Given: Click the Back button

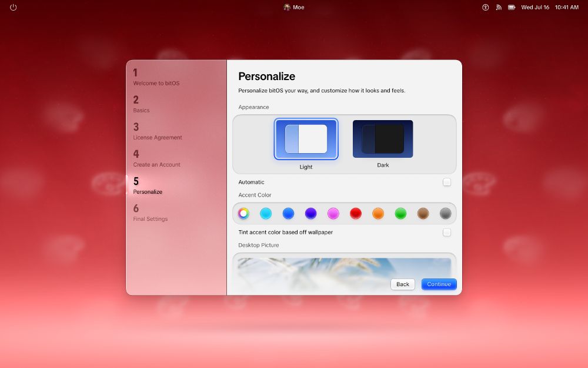Looking at the screenshot, I should 403,284.
